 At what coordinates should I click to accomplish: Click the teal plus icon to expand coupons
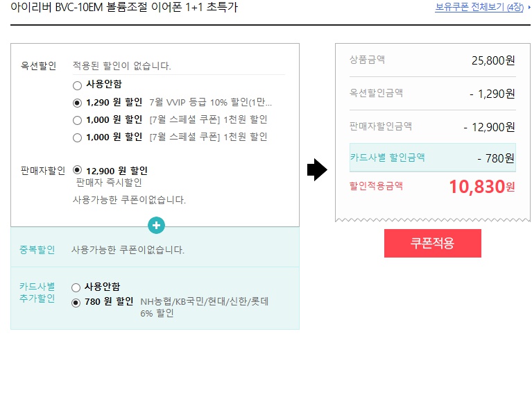point(157,226)
